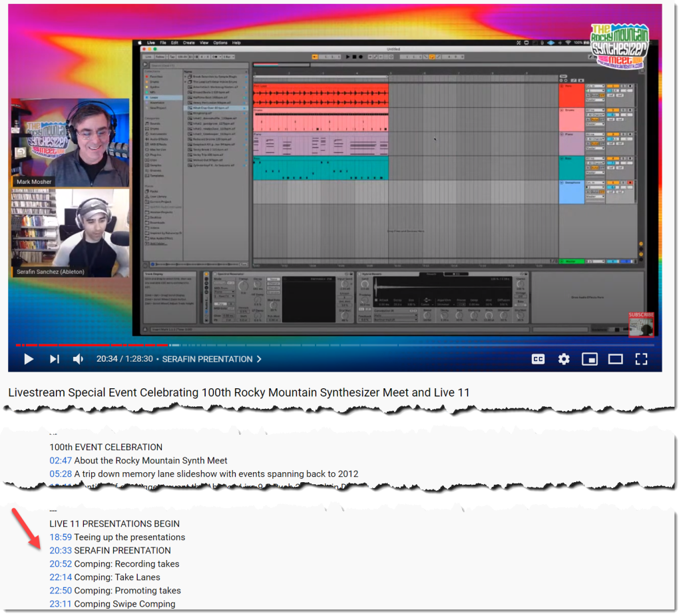
Task: Click the red video progress bar
Action: (93, 345)
